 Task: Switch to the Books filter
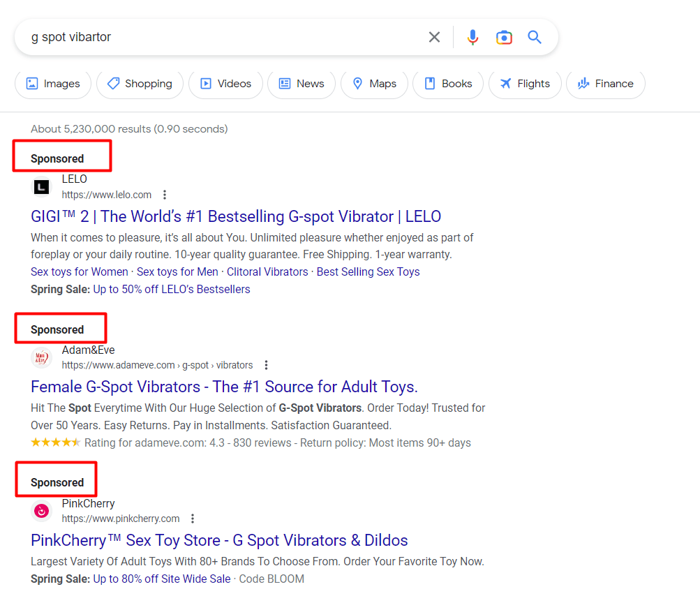coord(448,84)
